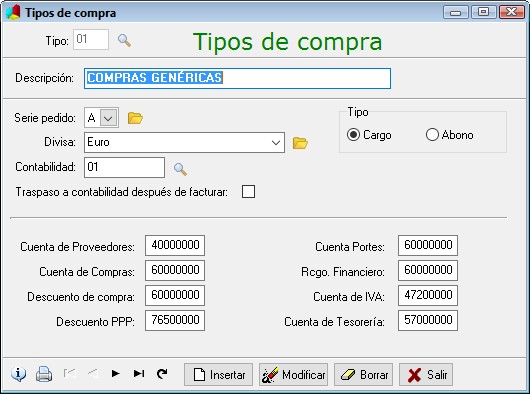Click the Descuento de compra field
Viewport: 530px width, 394px height.
point(175,295)
